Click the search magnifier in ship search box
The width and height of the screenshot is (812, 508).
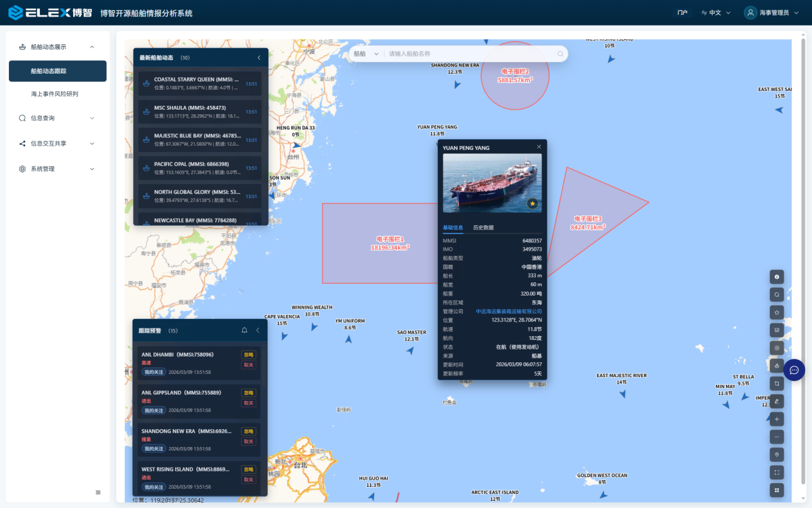coord(559,54)
